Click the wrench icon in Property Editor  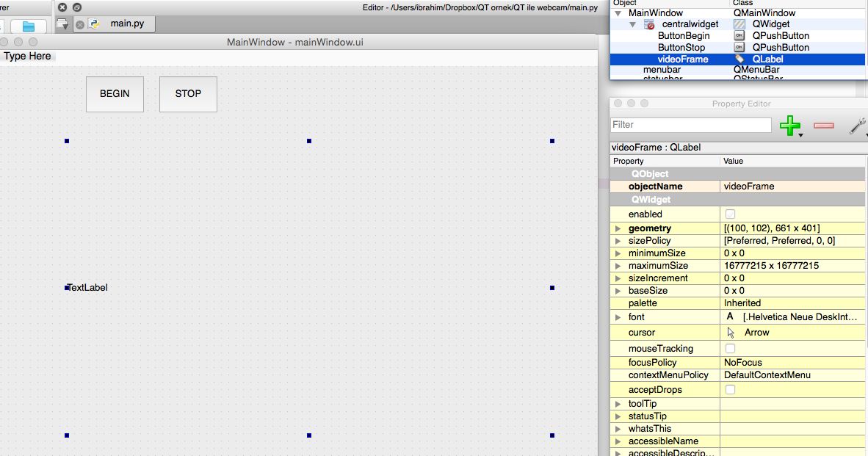[x=857, y=126]
